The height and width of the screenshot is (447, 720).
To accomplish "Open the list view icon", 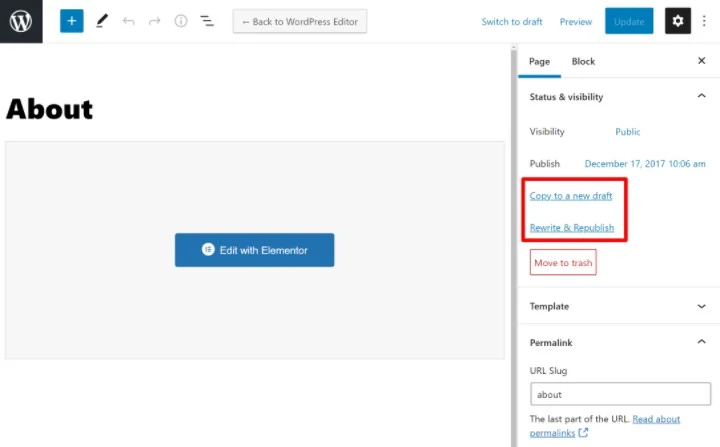I will (207, 21).
